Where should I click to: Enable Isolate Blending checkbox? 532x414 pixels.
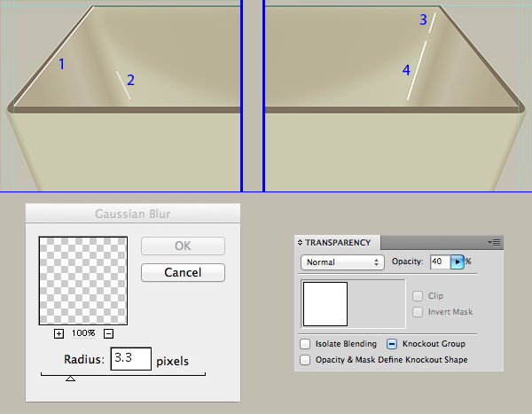(x=305, y=344)
